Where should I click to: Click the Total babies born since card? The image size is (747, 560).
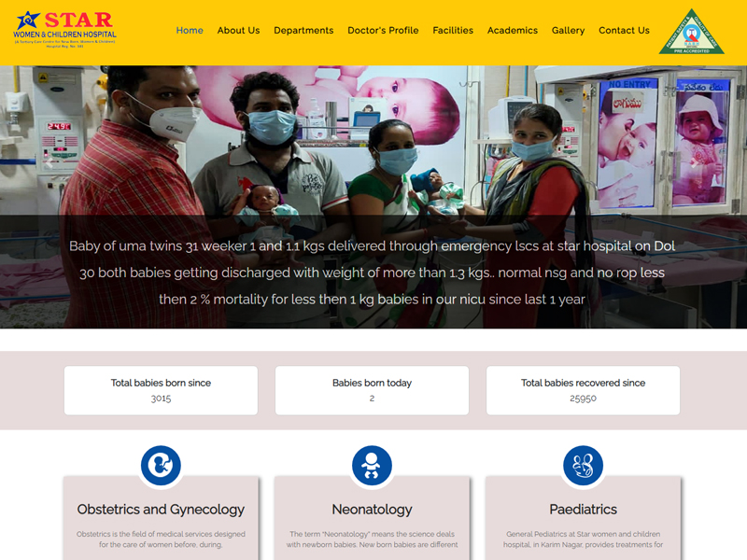161,390
